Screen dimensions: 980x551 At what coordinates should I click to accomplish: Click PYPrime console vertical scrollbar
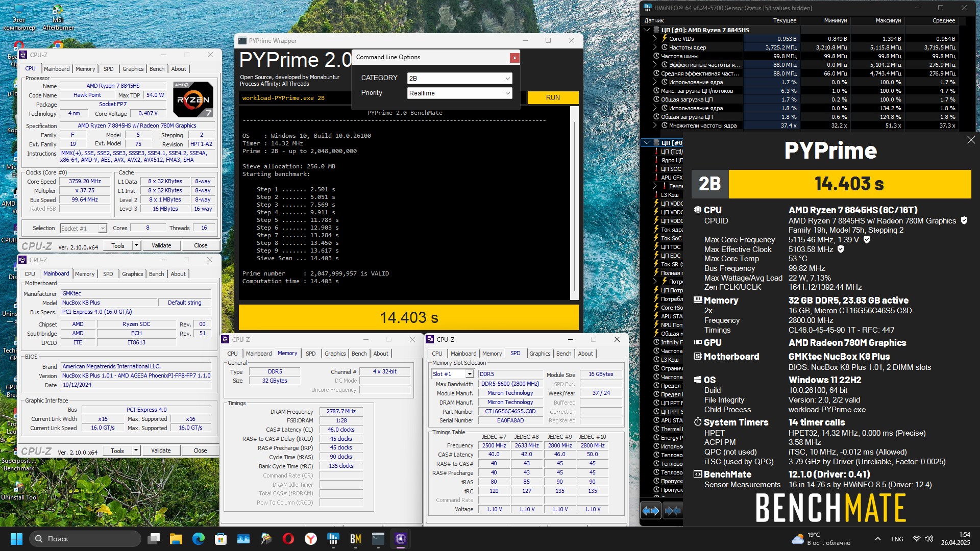click(574, 203)
